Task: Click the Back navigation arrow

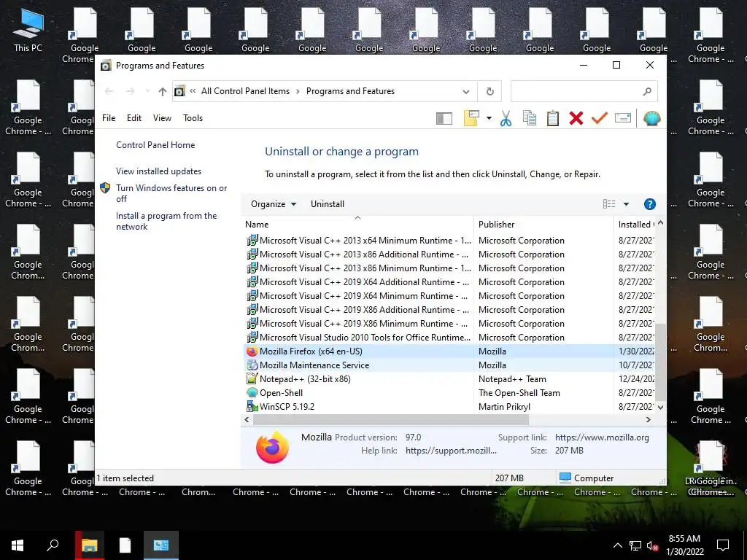Action: [109, 91]
